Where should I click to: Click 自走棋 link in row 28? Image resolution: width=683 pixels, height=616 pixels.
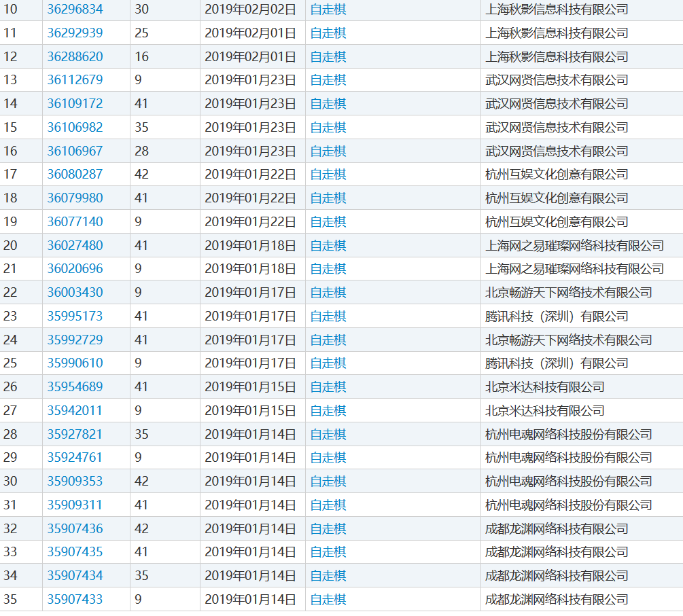click(328, 434)
